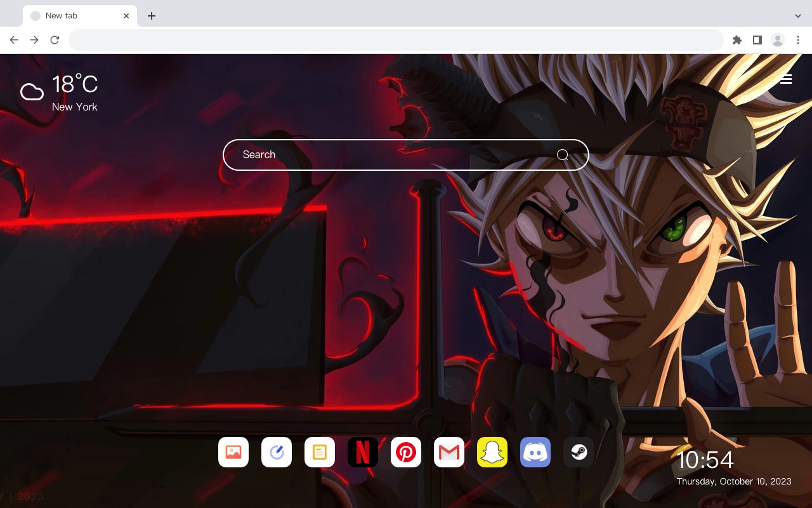Screen dimensions: 812x508
Task: Add a new tab with plus button
Action: (x=151, y=16)
